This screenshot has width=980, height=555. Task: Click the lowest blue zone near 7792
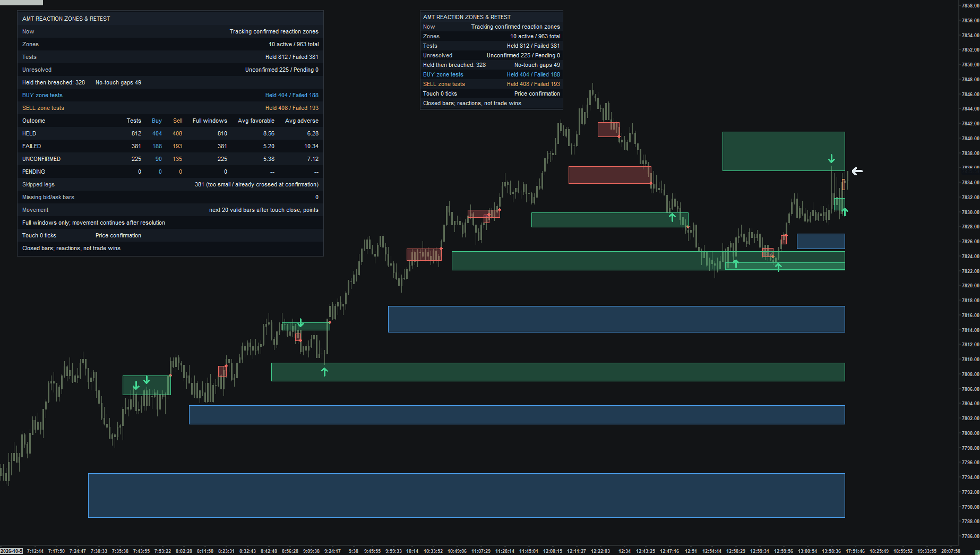(466, 495)
